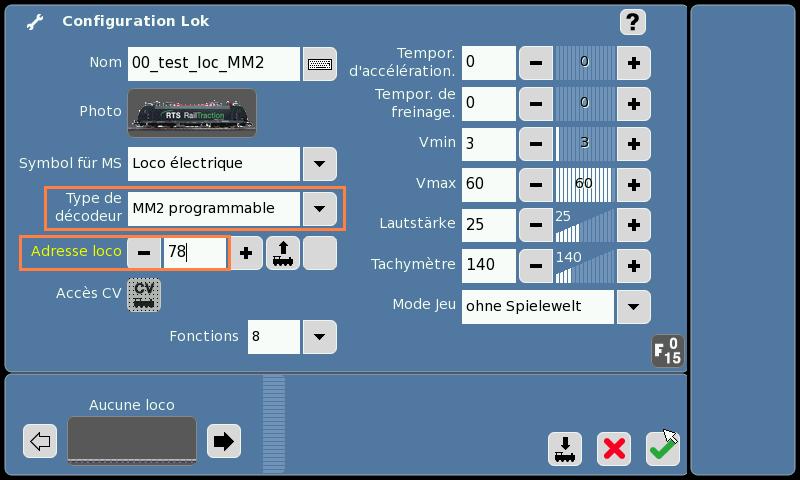Click the blank button beside address upload

(320, 252)
